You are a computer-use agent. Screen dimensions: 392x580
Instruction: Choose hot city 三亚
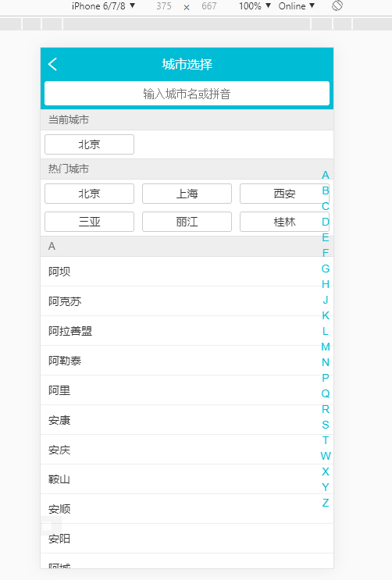89,222
